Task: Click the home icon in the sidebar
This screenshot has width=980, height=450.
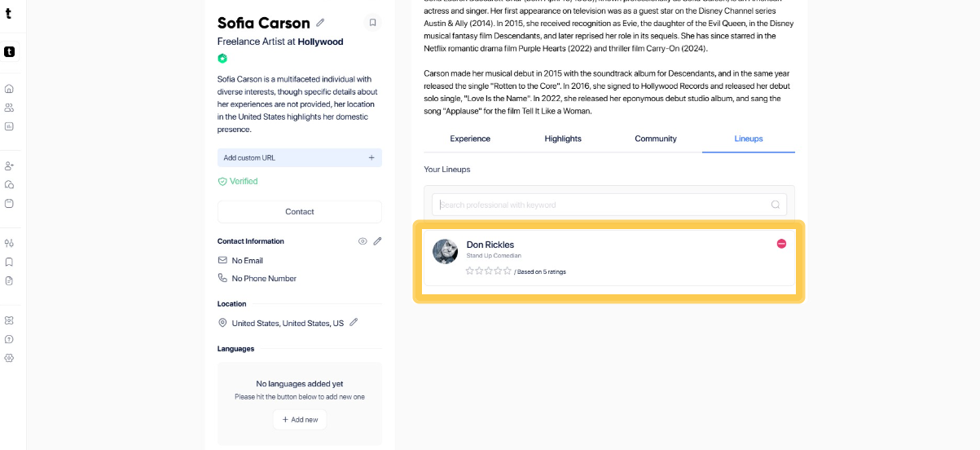Action: [x=9, y=89]
